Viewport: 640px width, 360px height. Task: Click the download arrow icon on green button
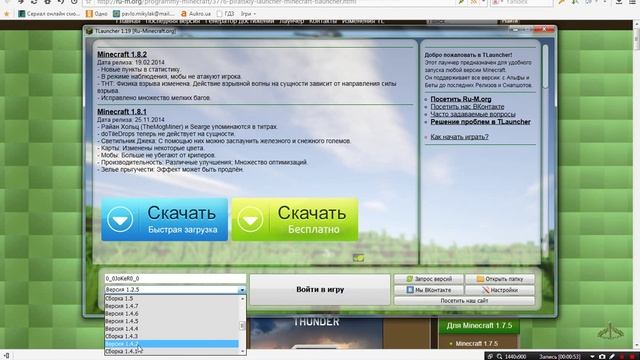[x=250, y=220]
